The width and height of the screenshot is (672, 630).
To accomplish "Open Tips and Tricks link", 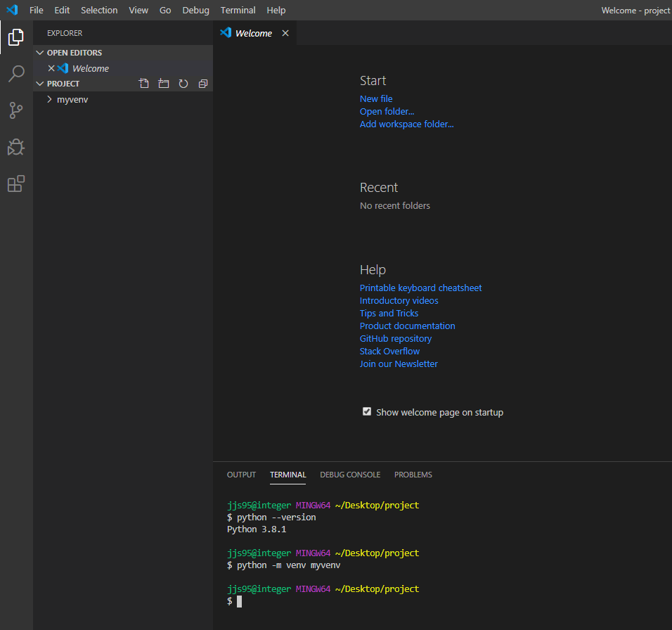I will pos(389,314).
